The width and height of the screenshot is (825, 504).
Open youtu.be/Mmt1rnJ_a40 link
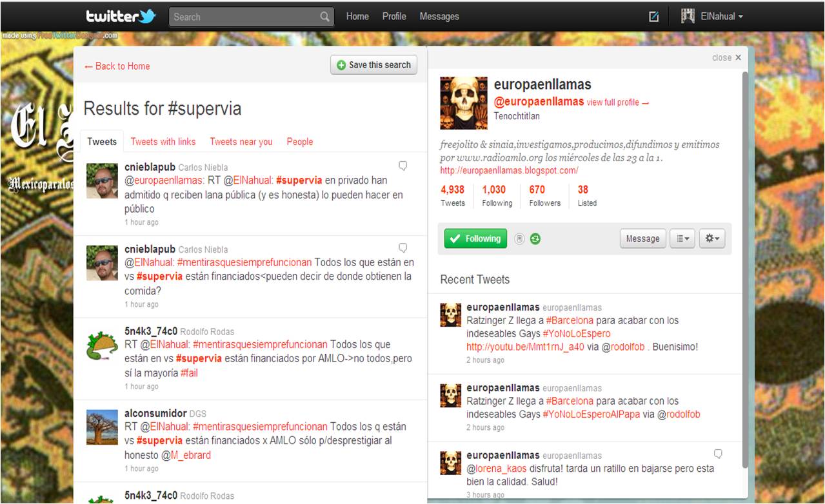pos(525,347)
